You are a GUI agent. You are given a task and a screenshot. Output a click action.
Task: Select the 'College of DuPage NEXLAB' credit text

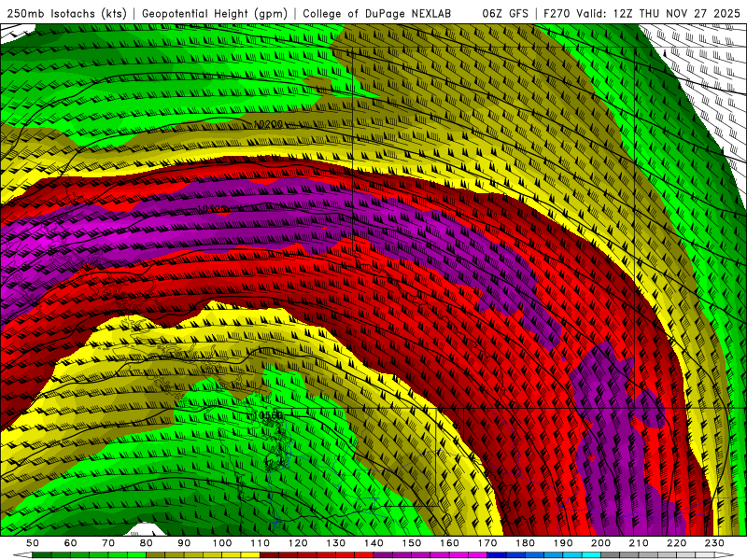coord(376,14)
